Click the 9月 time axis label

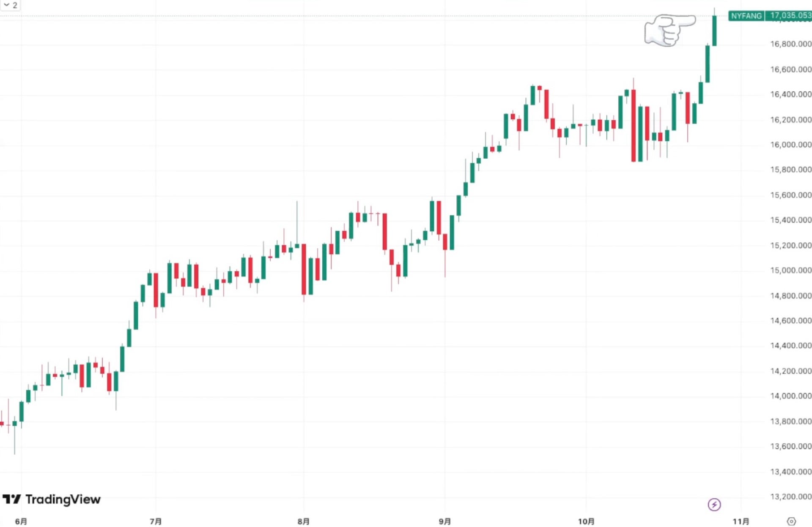(x=445, y=522)
